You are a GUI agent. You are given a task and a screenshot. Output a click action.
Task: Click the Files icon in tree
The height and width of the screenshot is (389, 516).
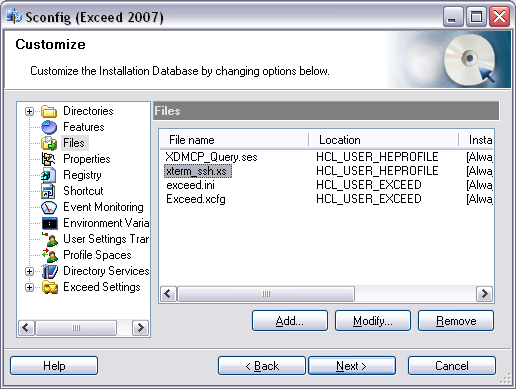[x=49, y=143]
